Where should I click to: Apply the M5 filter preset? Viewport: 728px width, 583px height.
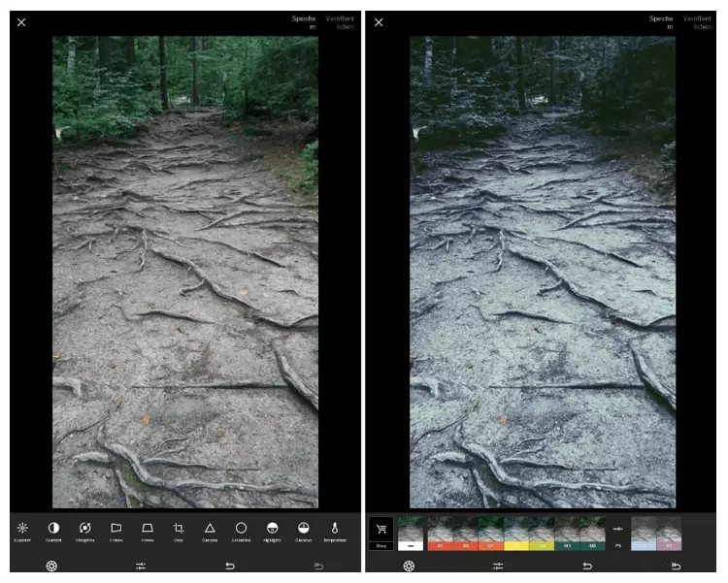click(592, 533)
